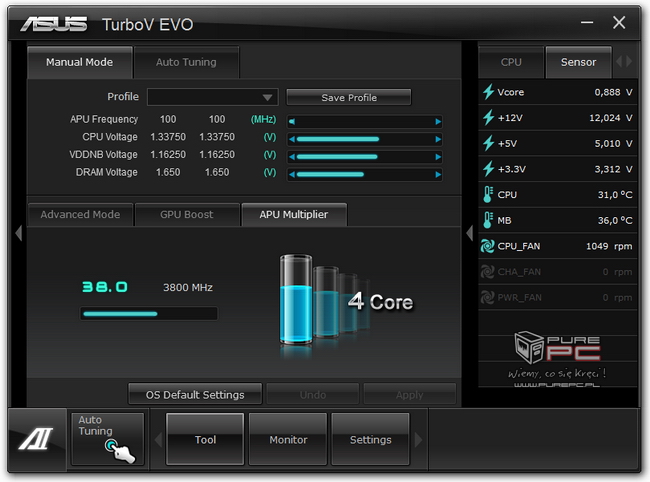Image resolution: width=650 pixels, height=482 pixels.
Task: Click the Undo button
Action: 313,395
